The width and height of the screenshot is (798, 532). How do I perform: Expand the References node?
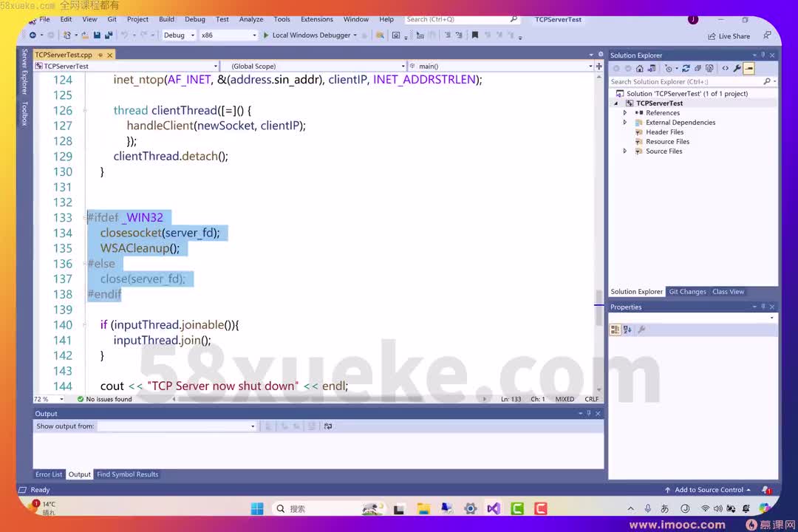click(x=625, y=113)
